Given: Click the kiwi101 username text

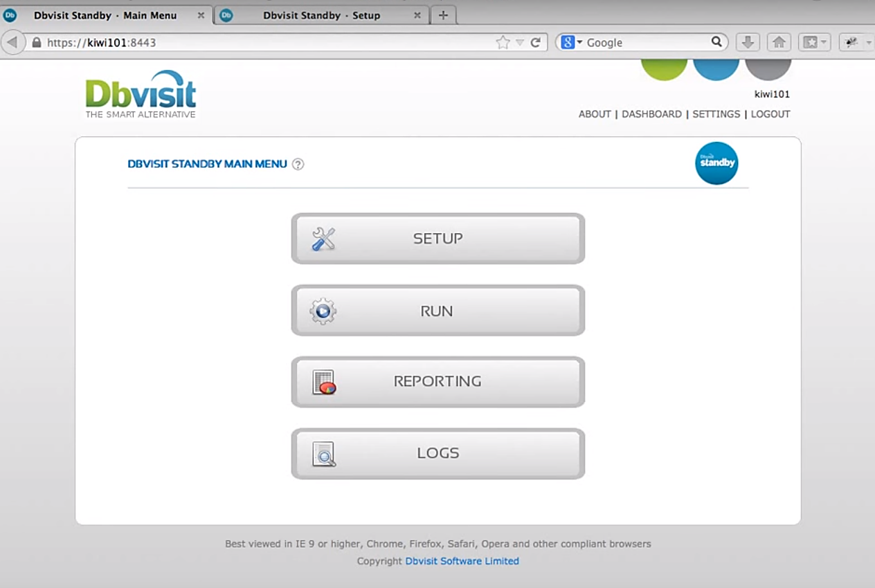Looking at the screenshot, I should (772, 95).
